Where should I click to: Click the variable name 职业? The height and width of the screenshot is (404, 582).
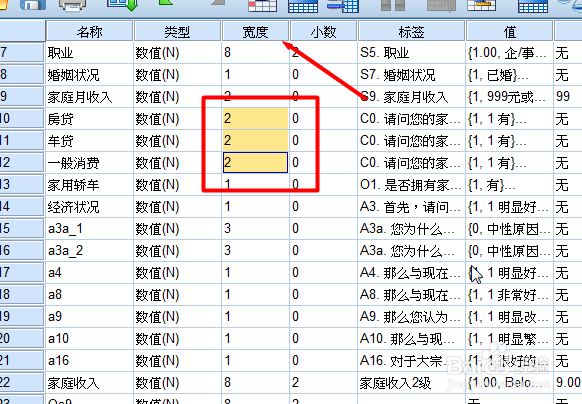pos(60,53)
